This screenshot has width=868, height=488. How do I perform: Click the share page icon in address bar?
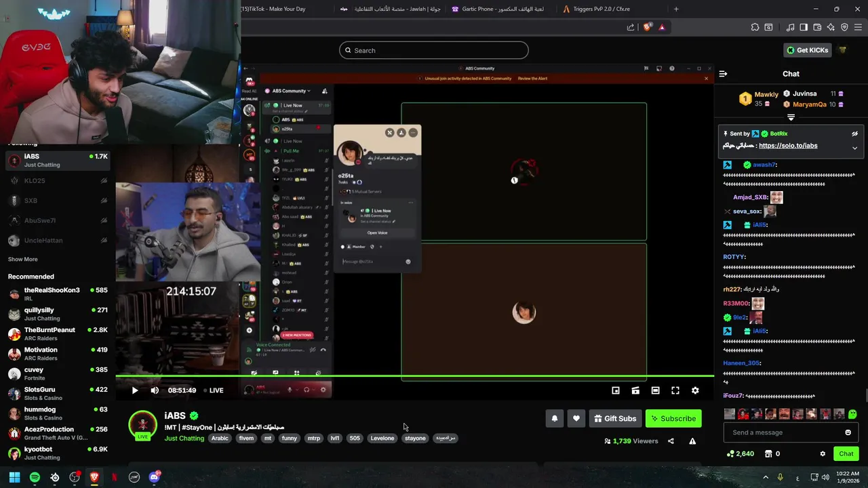pos(631,27)
